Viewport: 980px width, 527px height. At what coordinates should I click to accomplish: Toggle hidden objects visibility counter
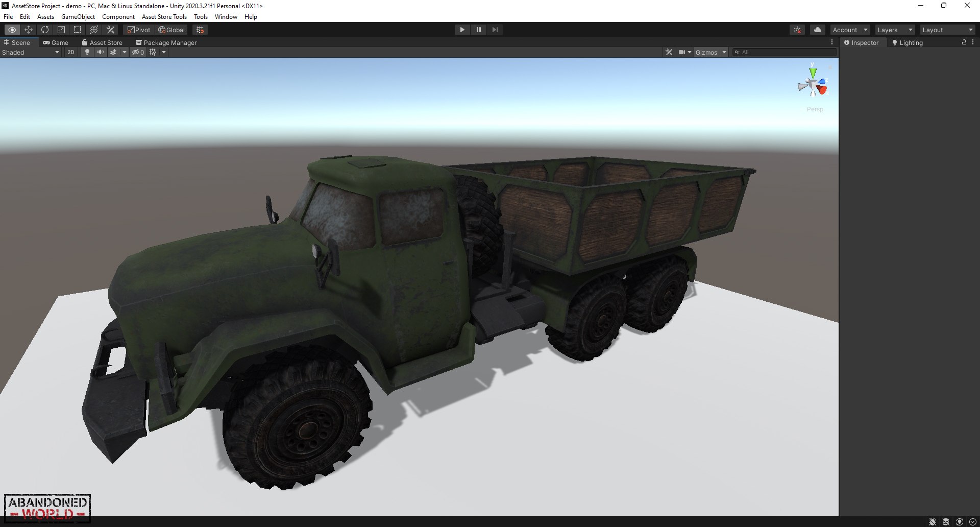pyautogui.click(x=138, y=52)
